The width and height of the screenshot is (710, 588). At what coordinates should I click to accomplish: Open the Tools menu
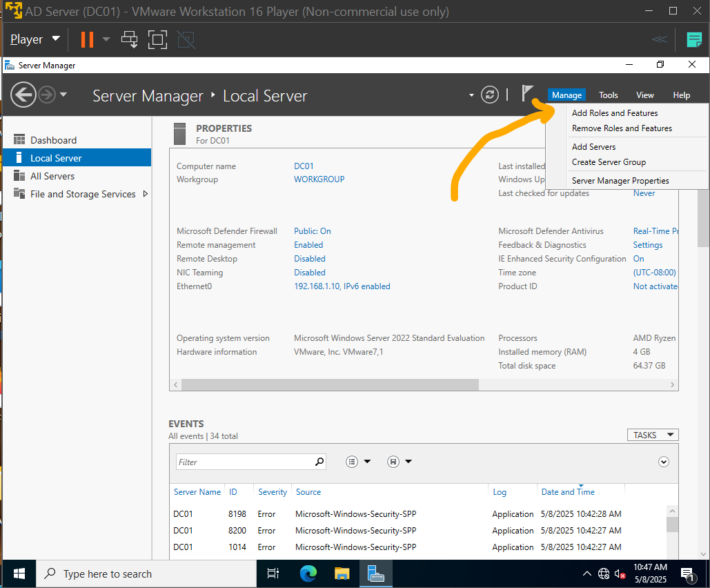[x=608, y=95]
